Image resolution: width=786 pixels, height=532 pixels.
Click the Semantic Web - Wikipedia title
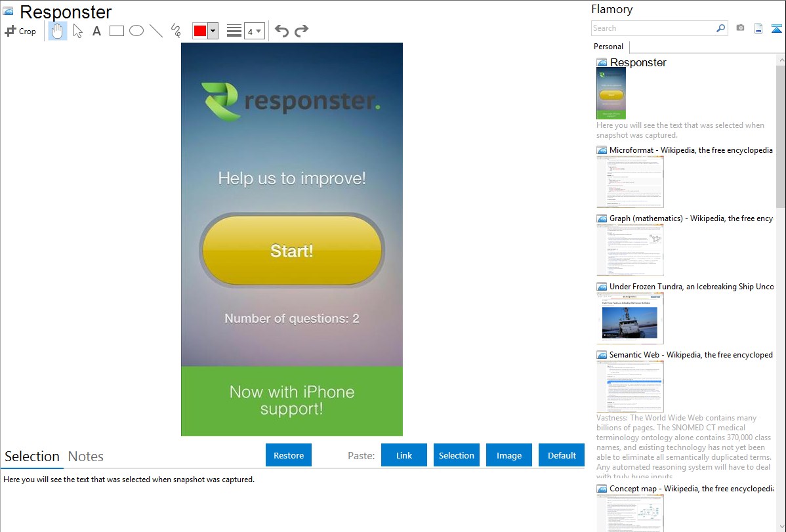pyautogui.click(x=691, y=354)
